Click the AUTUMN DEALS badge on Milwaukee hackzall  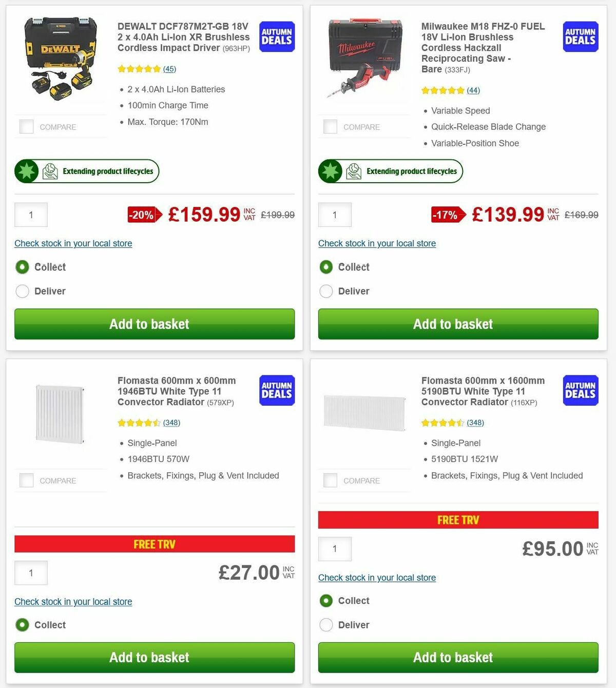(x=580, y=36)
